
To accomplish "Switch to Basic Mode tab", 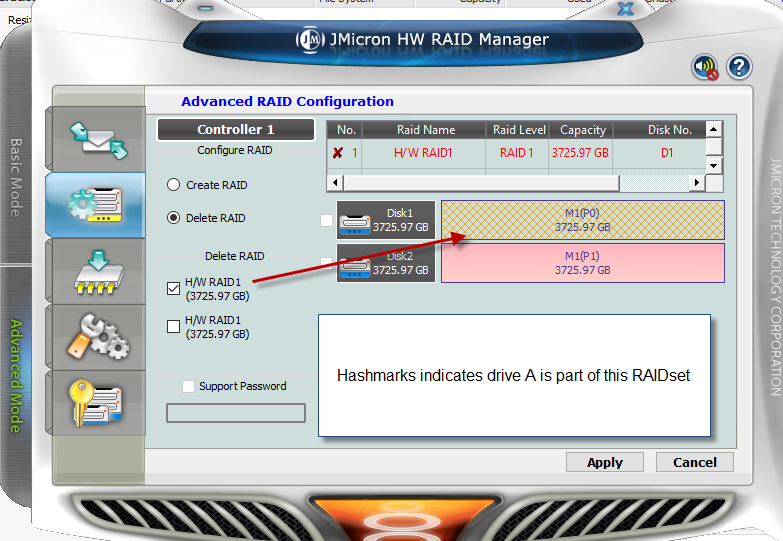I will point(16,177).
